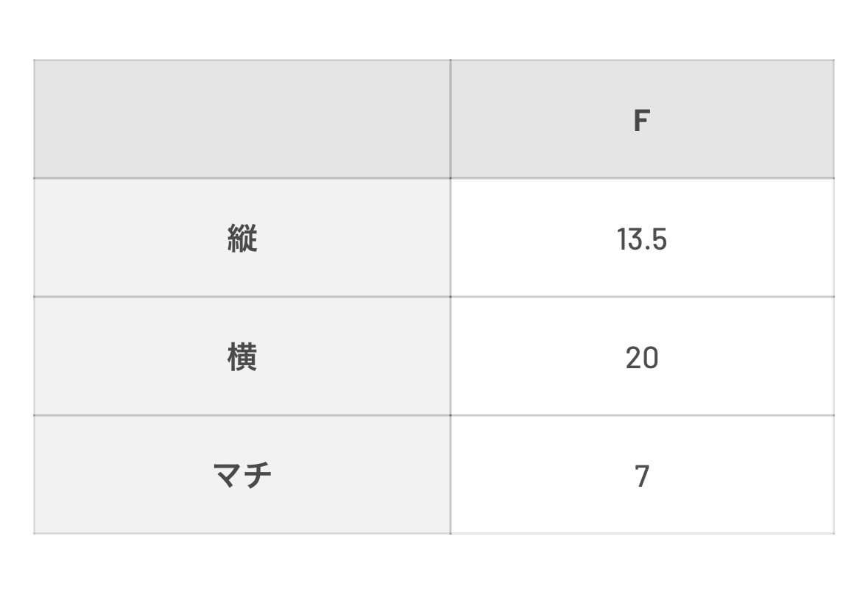Select the bold letter F
The width and height of the screenshot is (868, 609).
point(641,121)
